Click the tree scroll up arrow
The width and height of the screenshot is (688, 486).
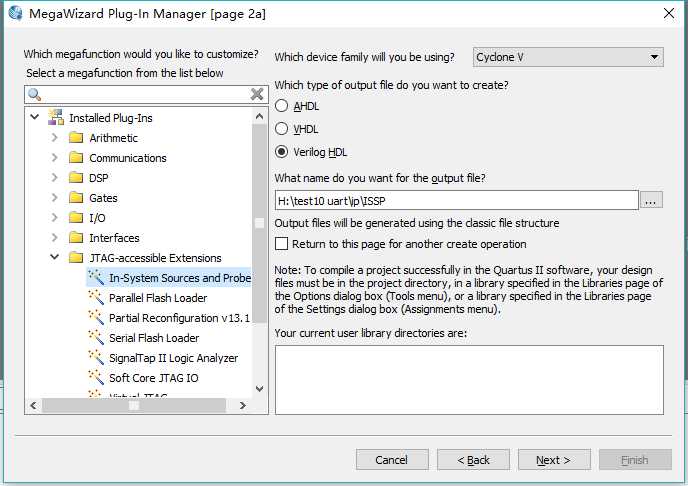(259, 116)
